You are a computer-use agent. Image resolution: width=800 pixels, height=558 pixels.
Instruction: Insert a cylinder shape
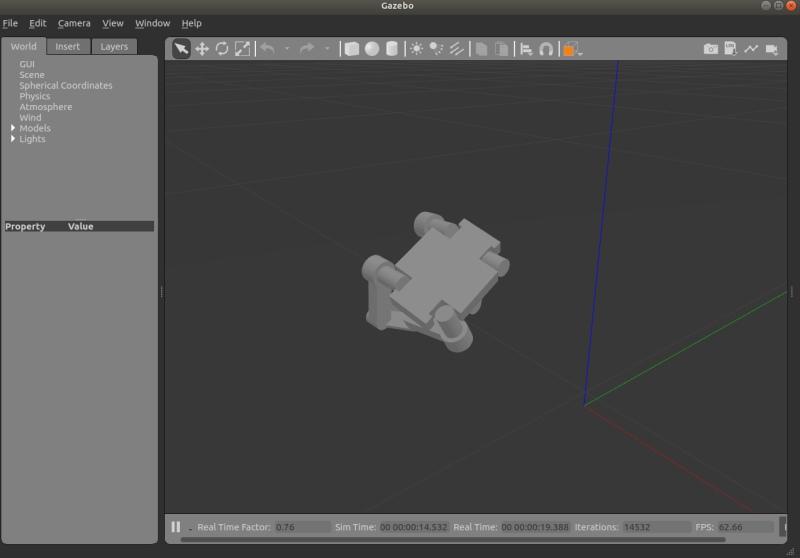click(x=391, y=49)
